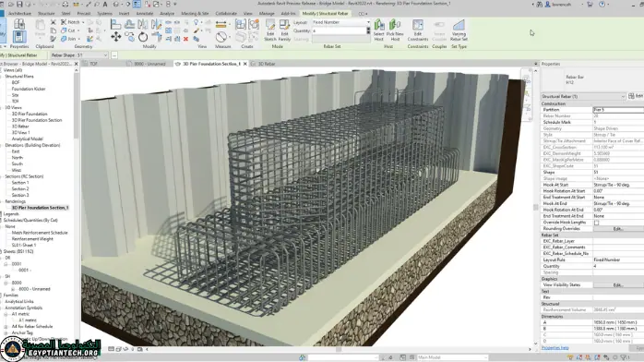This screenshot has height=362, width=644.
Task: Close the Project Browser panel
Action: [76, 64]
